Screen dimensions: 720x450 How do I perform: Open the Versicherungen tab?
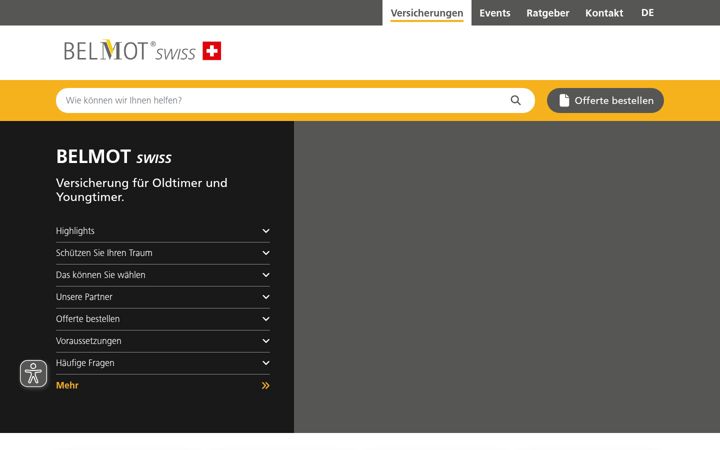[x=427, y=13]
